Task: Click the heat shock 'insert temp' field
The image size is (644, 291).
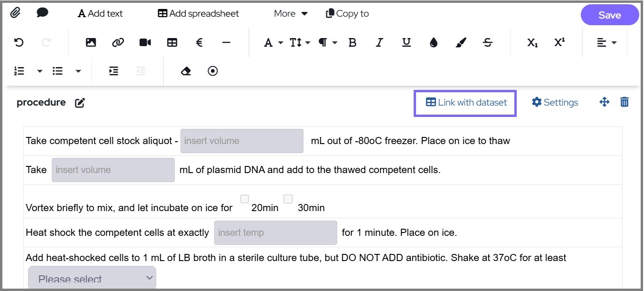Action: (275, 233)
